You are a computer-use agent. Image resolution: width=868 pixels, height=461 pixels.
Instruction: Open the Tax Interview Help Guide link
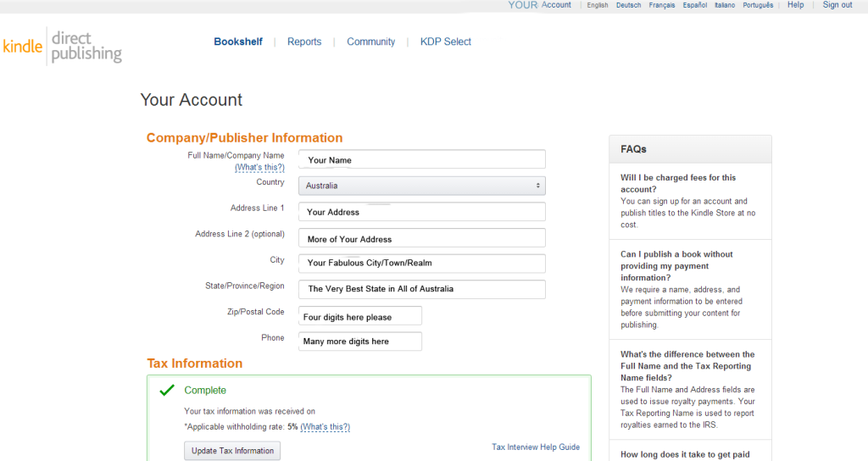coord(536,447)
